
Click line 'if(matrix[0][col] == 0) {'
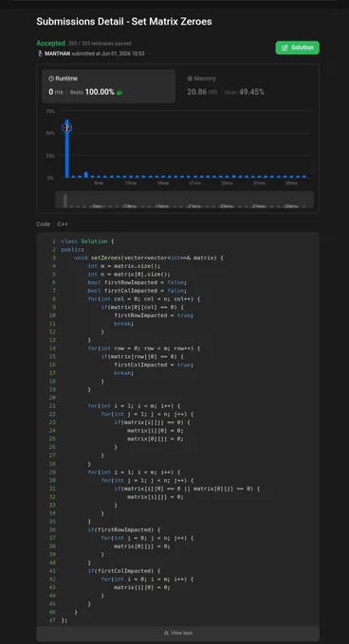142,307
